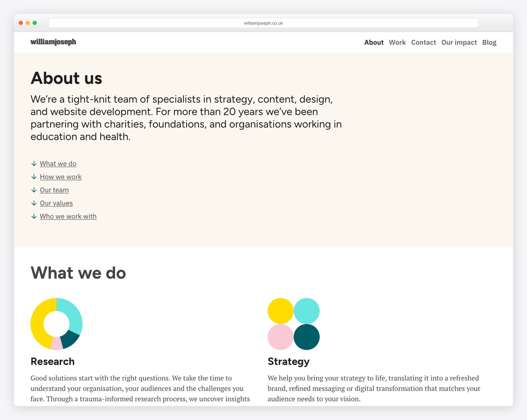Click the down arrow beside What we do
This screenshot has height=420, width=527.
34,164
